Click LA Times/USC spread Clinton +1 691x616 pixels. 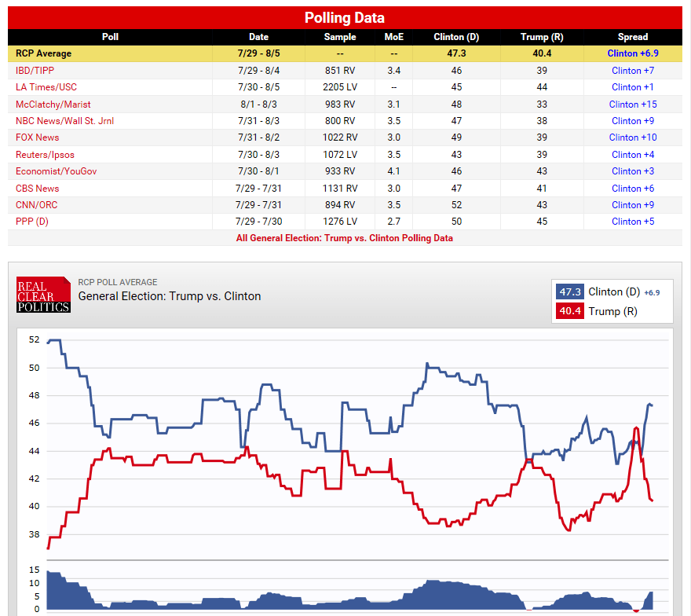(633, 87)
